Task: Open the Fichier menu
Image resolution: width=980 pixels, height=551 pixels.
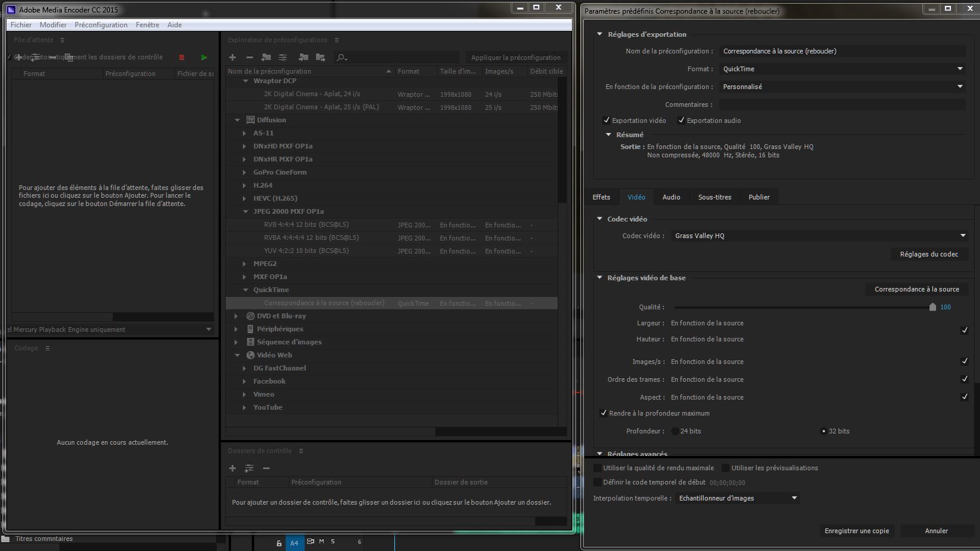Action: (21, 25)
